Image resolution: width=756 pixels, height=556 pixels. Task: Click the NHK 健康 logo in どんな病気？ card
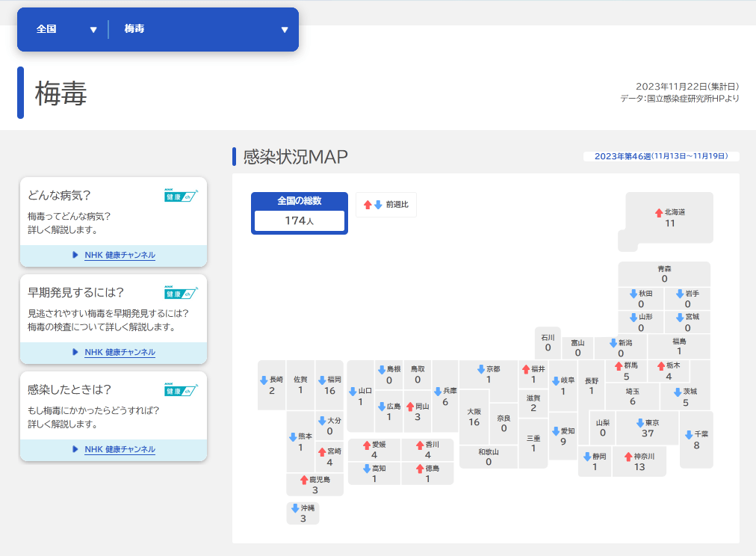[x=181, y=196]
